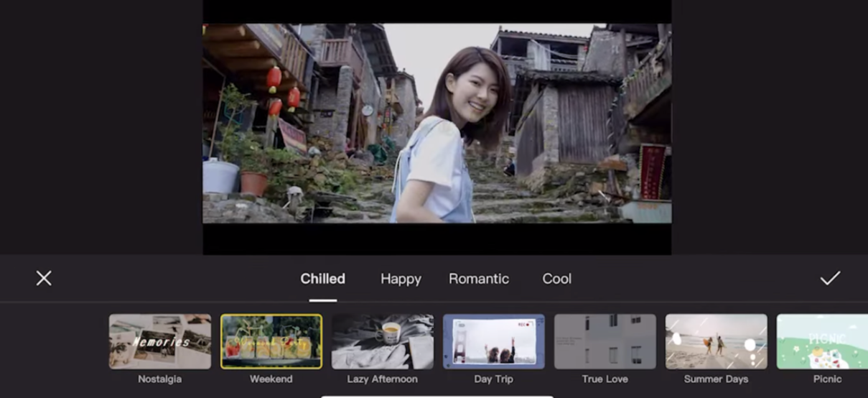Go to the Cool tab
The height and width of the screenshot is (398, 868).
click(556, 279)
